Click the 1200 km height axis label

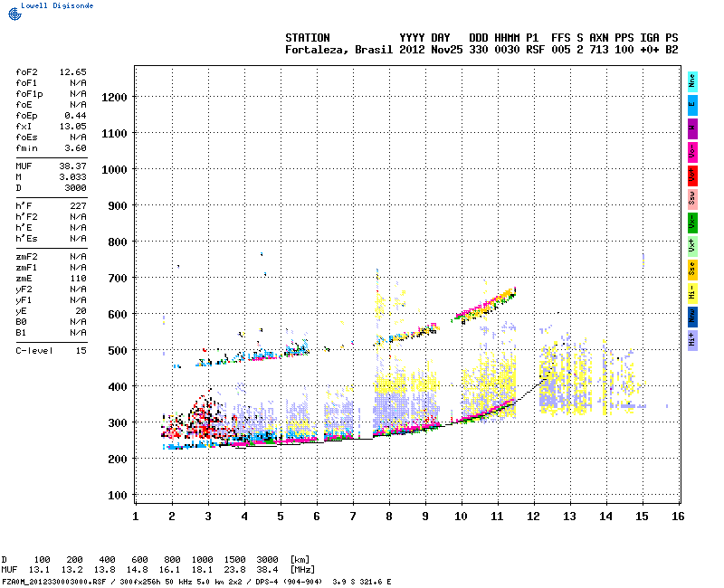tap(115, 98)
